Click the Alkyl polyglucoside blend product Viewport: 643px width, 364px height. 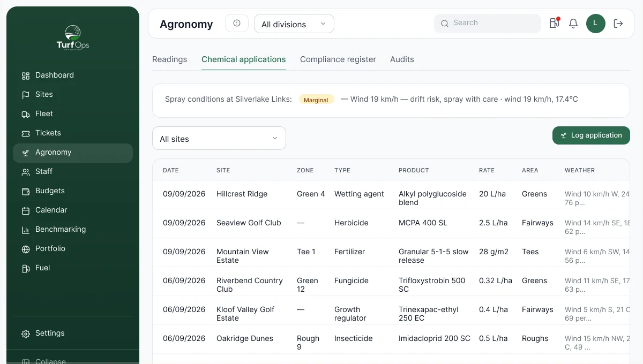tap(433, 198)
